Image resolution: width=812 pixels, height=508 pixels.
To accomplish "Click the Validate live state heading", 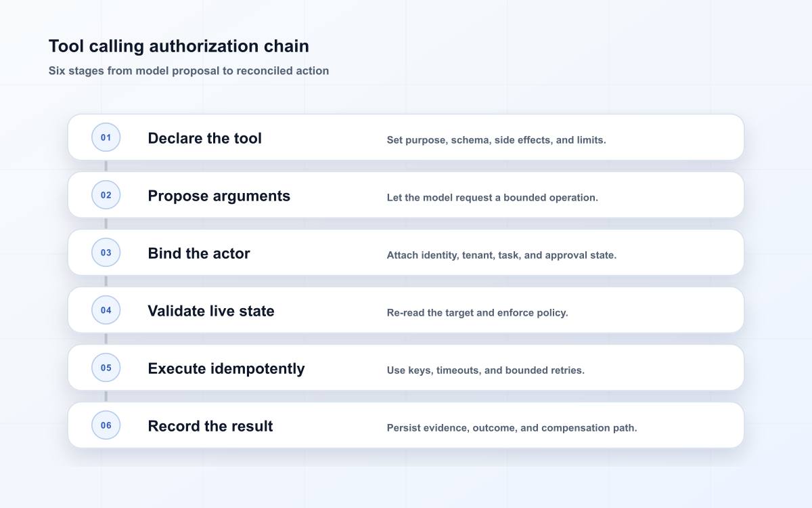I will click(x=211, y=311).
